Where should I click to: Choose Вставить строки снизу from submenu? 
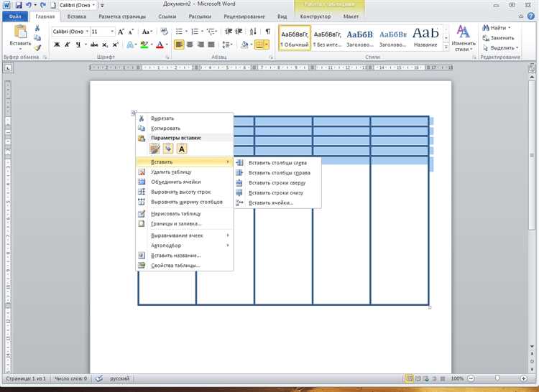pyautogui.click(x=277, y=193)
